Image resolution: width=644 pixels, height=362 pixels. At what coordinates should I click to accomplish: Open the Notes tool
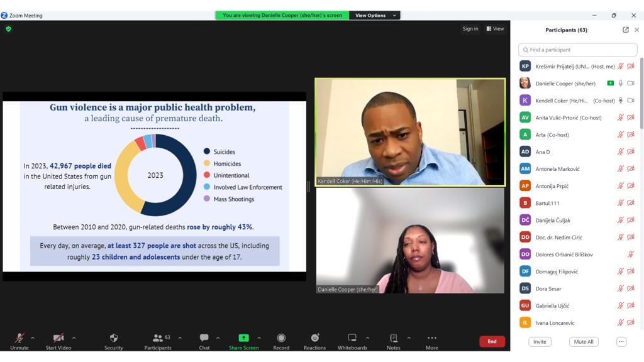coord(393,338)
